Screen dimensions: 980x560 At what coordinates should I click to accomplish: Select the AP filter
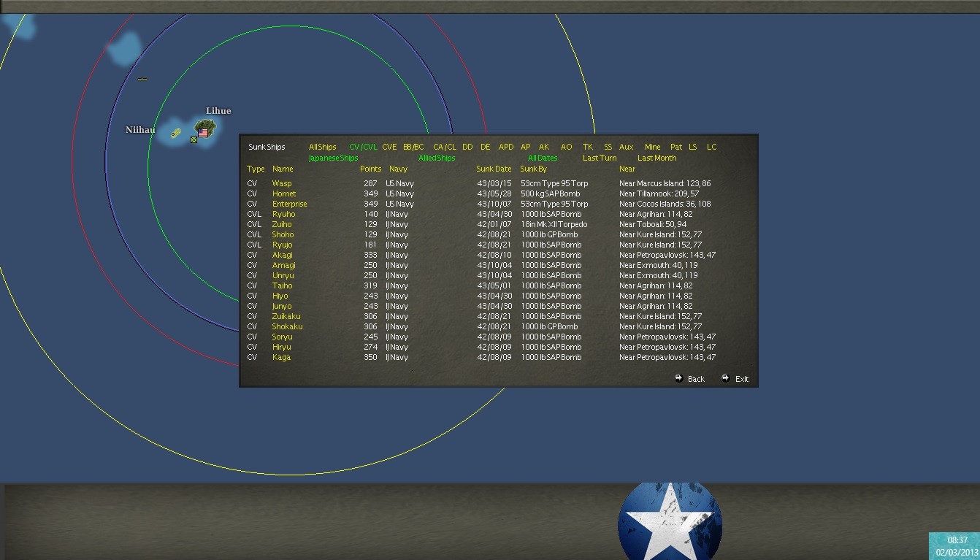(526, 147)
